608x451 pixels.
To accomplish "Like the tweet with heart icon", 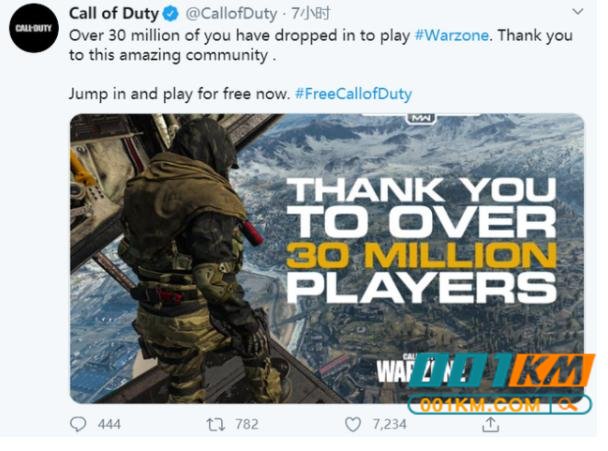I will click(x=353, y=425).
